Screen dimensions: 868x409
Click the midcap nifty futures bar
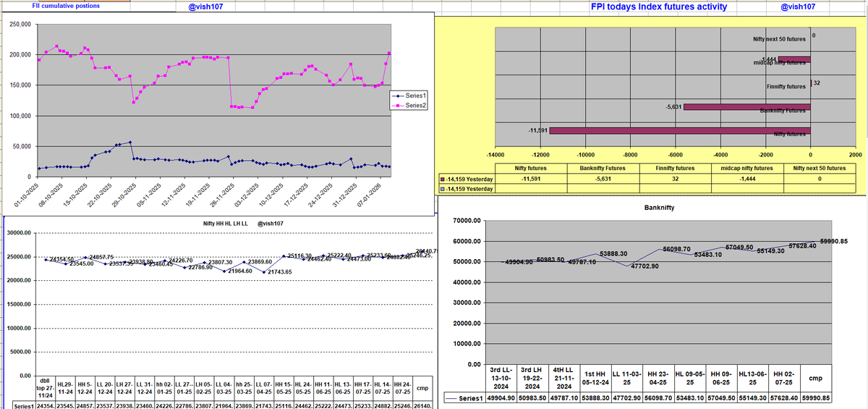click(x=794, y=59)
